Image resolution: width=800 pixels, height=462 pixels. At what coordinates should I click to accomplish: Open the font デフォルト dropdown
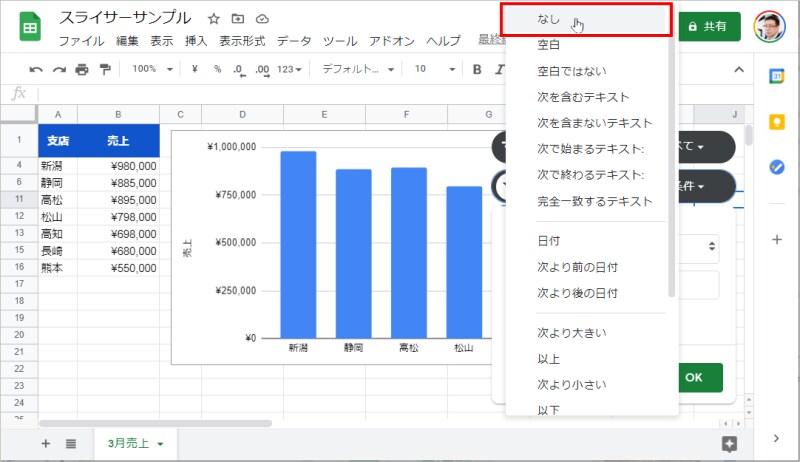pyautogui.click(x=358, y=69)
